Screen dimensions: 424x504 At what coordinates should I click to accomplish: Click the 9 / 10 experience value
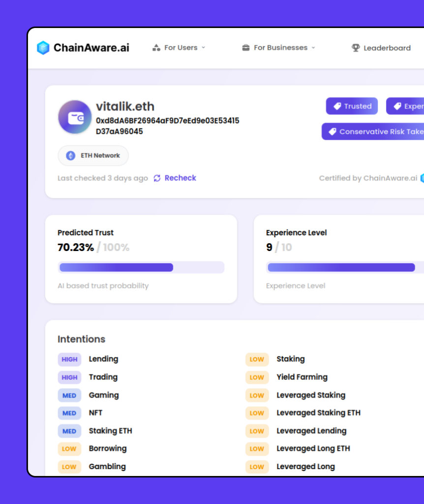point(279,247)
